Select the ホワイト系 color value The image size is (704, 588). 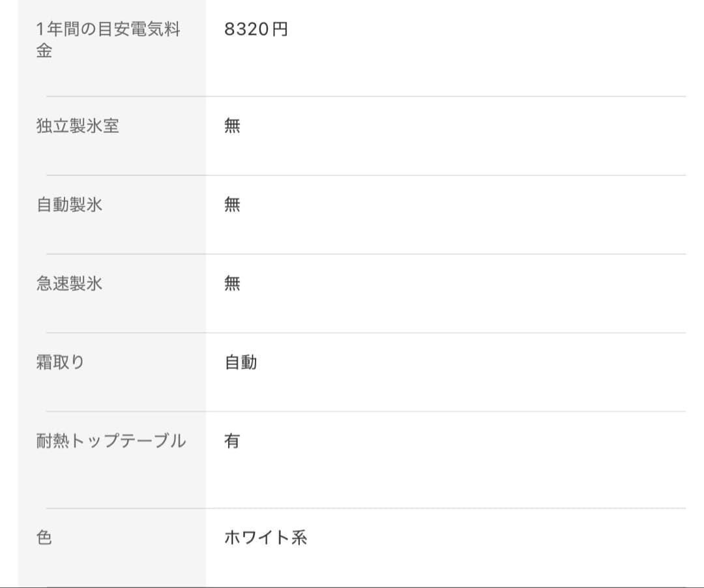(265, 538)
